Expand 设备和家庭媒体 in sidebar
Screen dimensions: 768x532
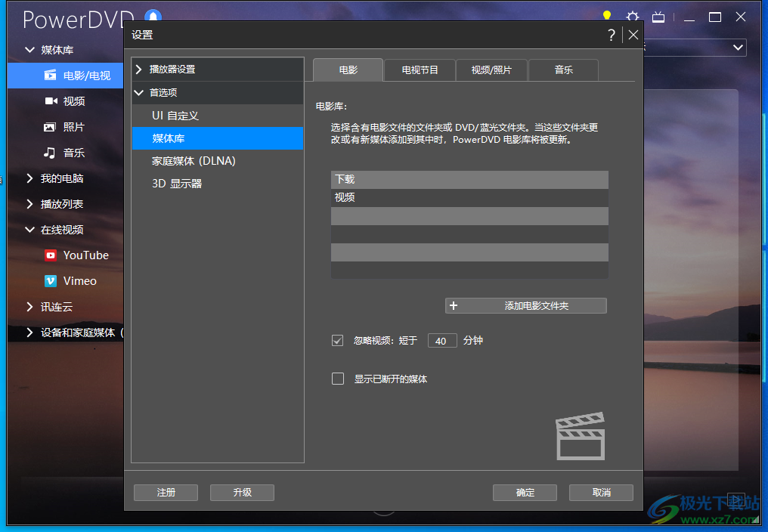pyautogui.click(x=29, y=332)
